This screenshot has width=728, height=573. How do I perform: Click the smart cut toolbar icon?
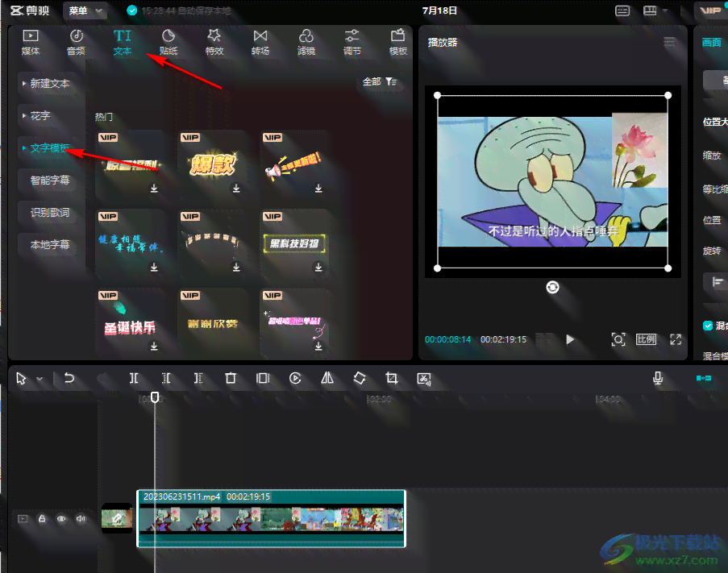click(x=424, y=379)
